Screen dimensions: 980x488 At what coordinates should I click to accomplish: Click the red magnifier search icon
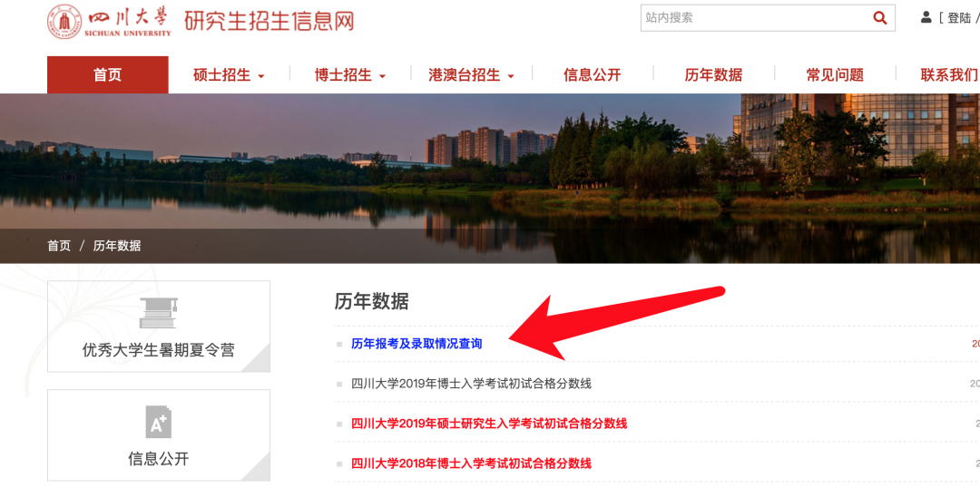pyautogui.click(x=880, y=18)
